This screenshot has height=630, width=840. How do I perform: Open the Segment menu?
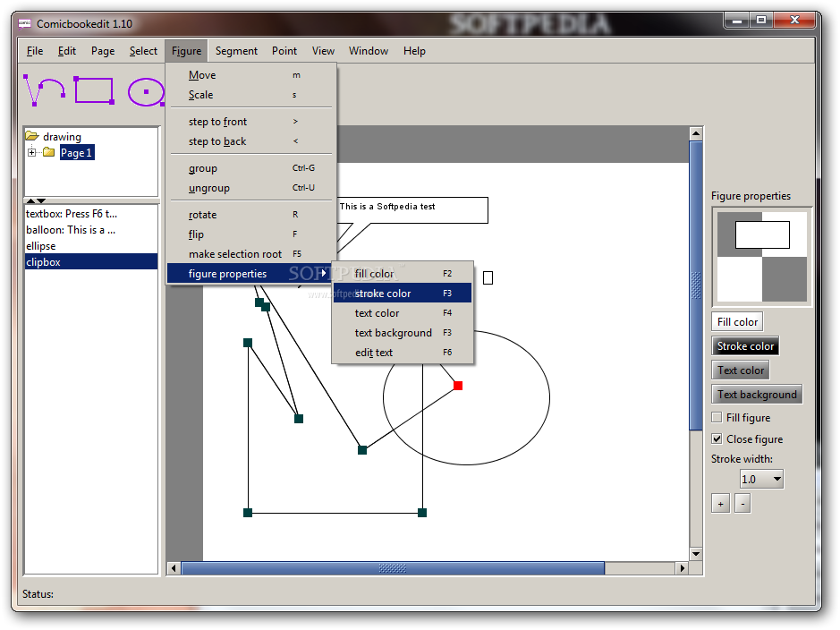[236, 51]
